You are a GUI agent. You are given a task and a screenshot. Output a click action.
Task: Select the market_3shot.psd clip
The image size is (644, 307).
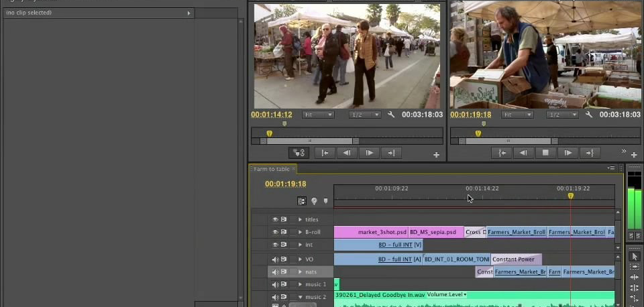(382, 232)
